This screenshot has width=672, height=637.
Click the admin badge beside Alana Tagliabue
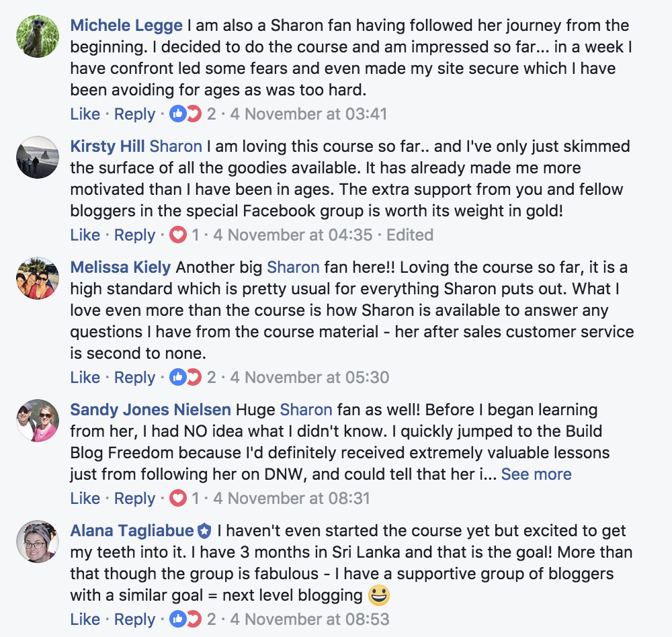(x=204, y=532)
